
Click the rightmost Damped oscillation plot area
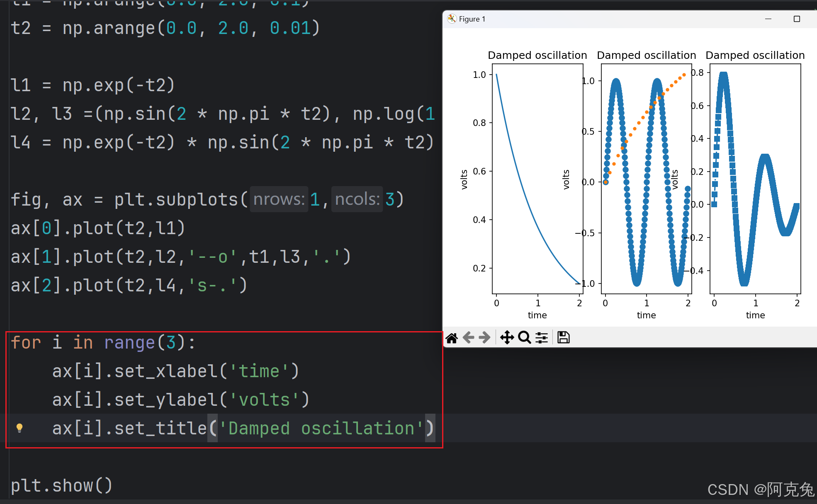pos(755,178)
